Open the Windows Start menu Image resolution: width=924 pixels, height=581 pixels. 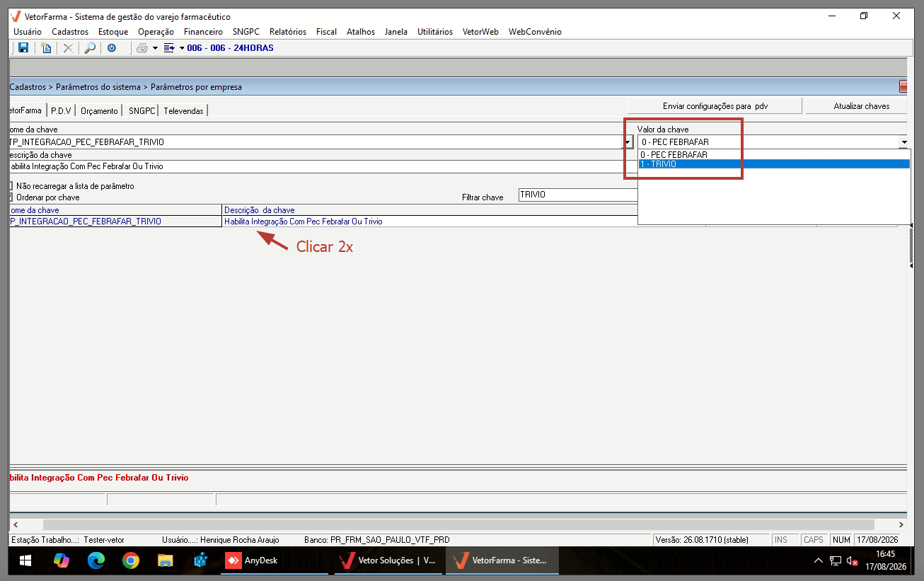point(25,560)
